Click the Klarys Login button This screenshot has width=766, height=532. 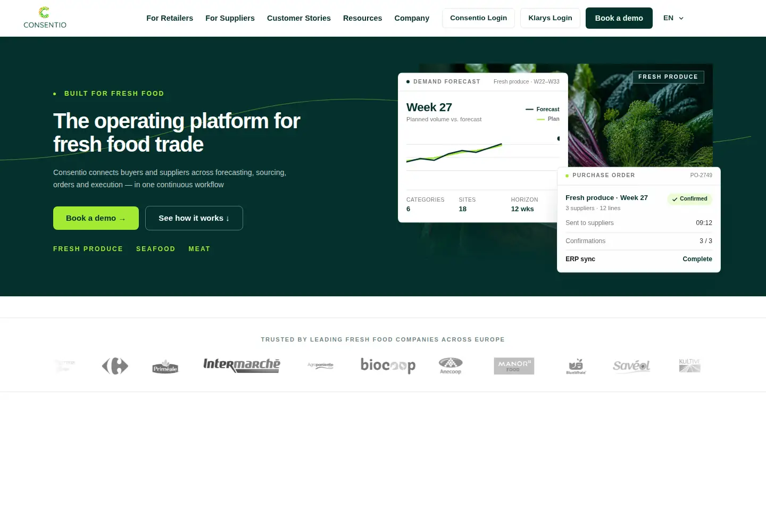[550, 18]
